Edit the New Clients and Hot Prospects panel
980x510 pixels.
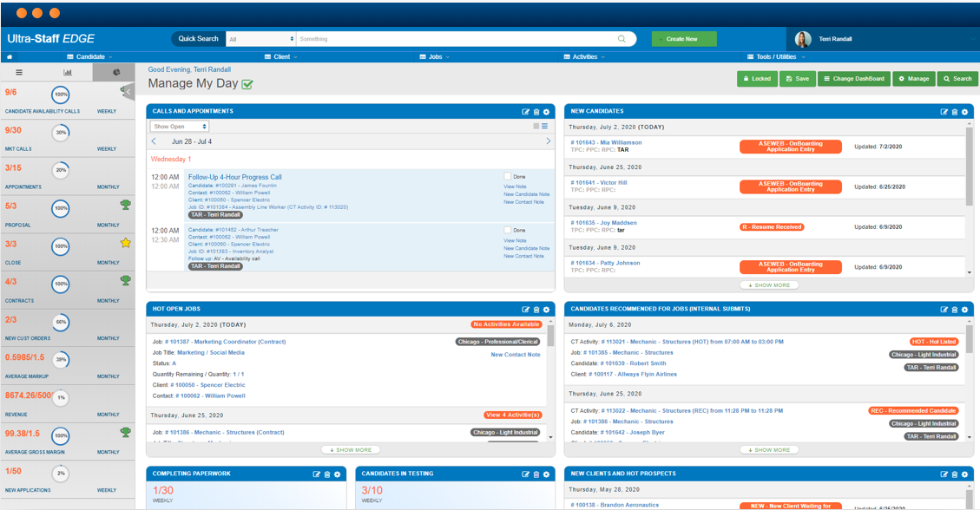944,474
